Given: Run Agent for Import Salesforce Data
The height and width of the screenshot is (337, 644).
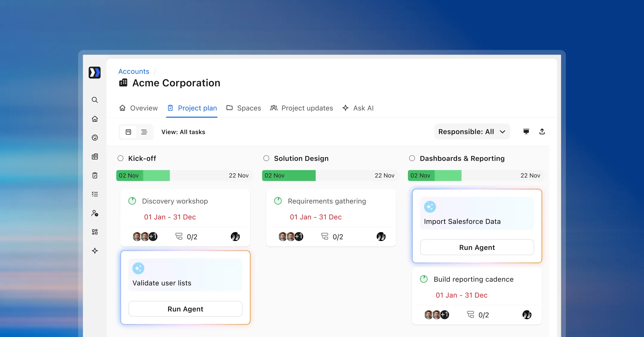Looking at the screenshot, I should point(477,248).
